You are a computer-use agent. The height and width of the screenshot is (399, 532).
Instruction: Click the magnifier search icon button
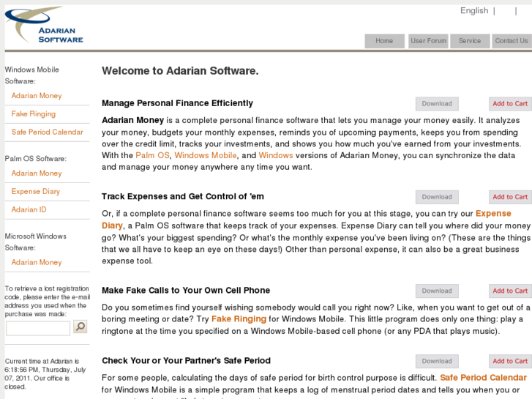(80, 327)
